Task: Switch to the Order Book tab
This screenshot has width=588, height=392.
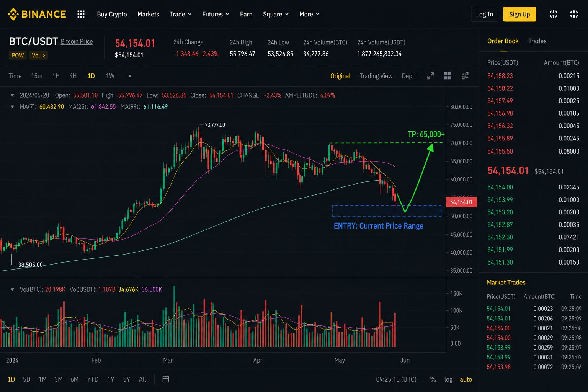Action: pos(503,41)
